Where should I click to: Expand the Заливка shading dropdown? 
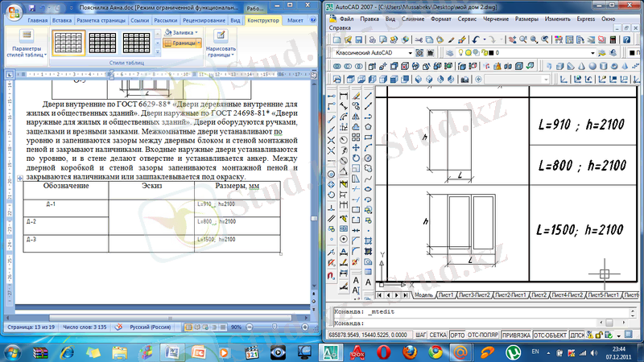pyautogui.click(x=196, y=32)
